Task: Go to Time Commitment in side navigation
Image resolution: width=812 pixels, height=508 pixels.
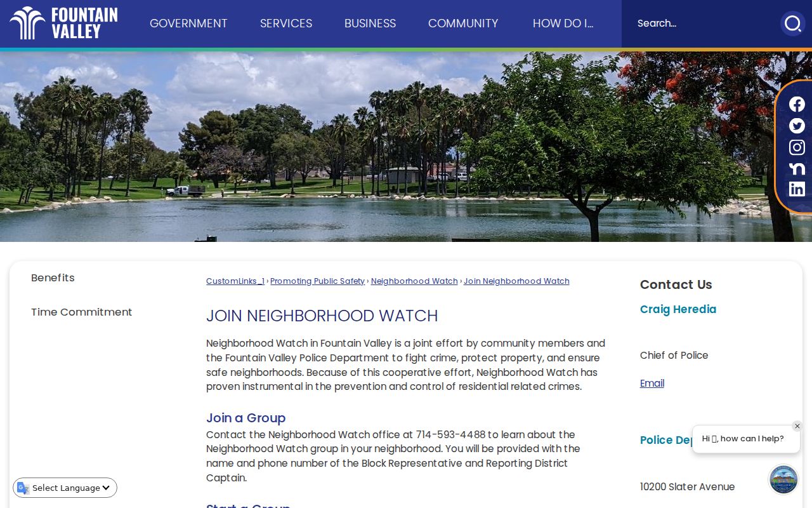Action: (82, 312)
